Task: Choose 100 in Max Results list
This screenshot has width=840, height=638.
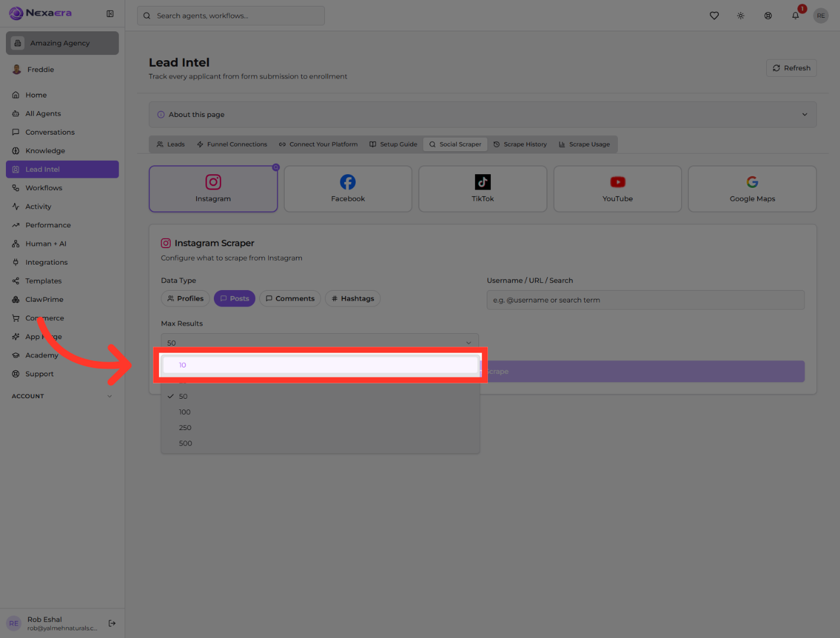Action: point(320,412)
